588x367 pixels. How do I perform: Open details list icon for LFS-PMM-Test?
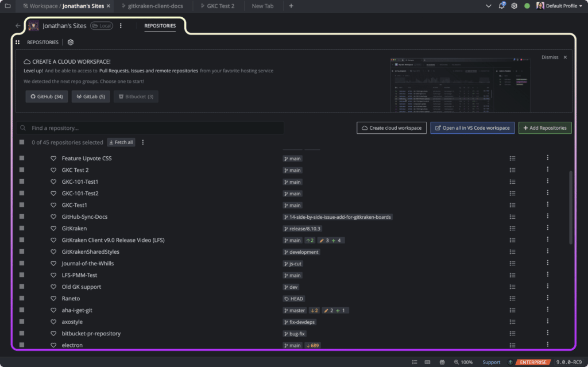(512, 275)
